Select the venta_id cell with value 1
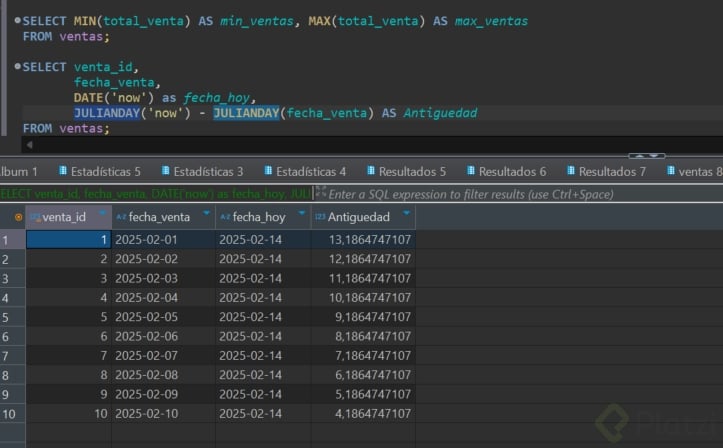The width and height of the screenshot is (723, 448). point(69,240)
